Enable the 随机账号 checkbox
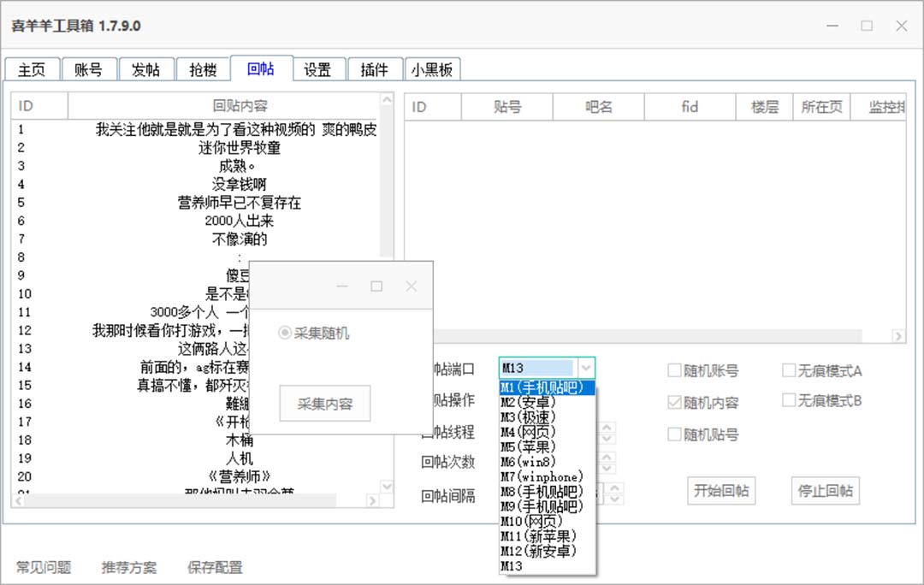 (x=675, y=369)
